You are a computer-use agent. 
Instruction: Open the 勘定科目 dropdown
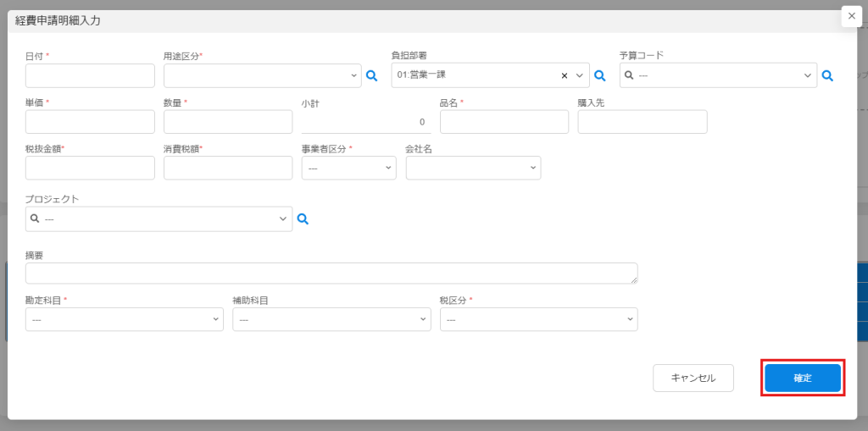(x=125, y=319)
